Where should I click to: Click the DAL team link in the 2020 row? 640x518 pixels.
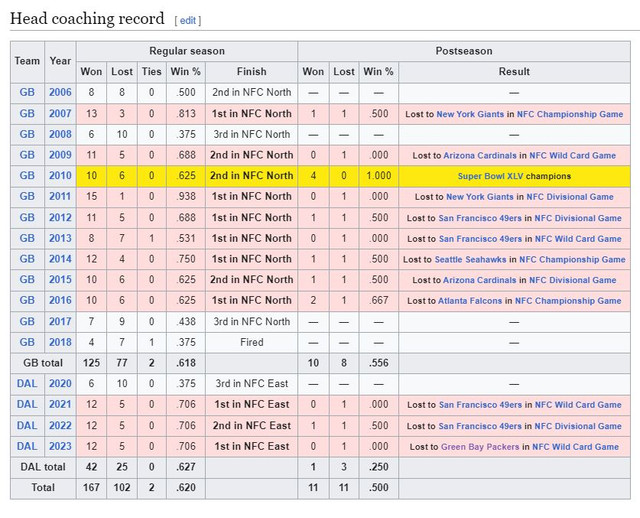point(27,384)
